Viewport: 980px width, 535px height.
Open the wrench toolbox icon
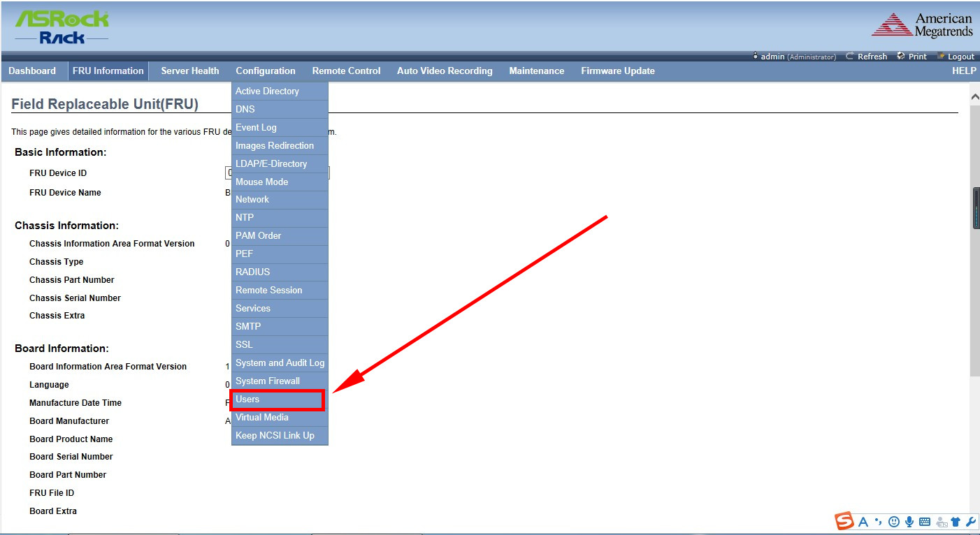click(x=971, y=522)
